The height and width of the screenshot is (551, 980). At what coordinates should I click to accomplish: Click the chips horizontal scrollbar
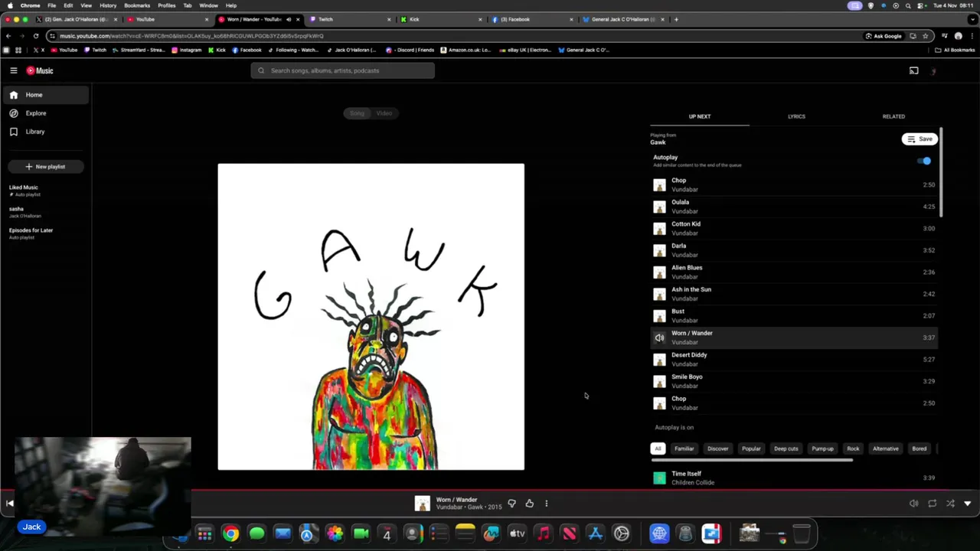click(x=752, y=461)
